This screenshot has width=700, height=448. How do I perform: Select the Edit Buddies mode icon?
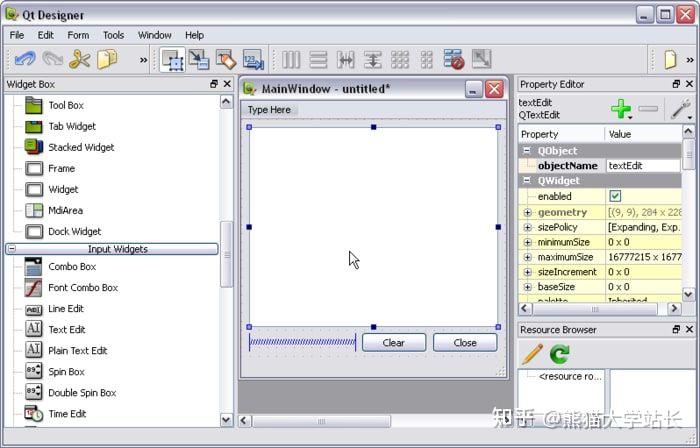point(226,59)
